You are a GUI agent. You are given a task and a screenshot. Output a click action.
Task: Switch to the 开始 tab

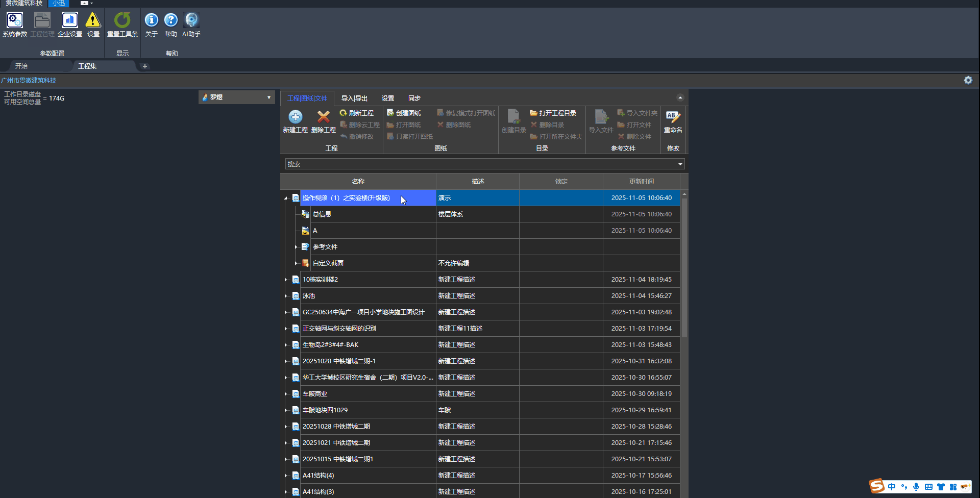pos(21,66)
